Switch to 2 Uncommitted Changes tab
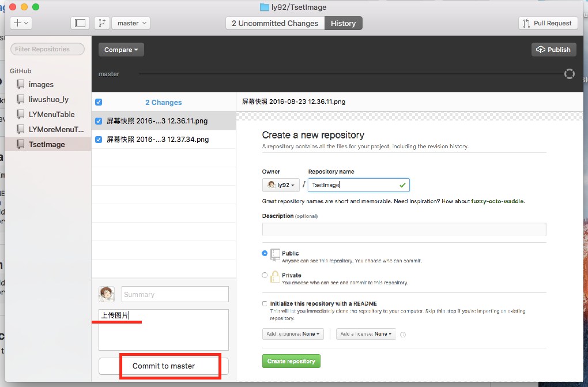This screenshot has width=588, height=387. (x=275, y=23)
